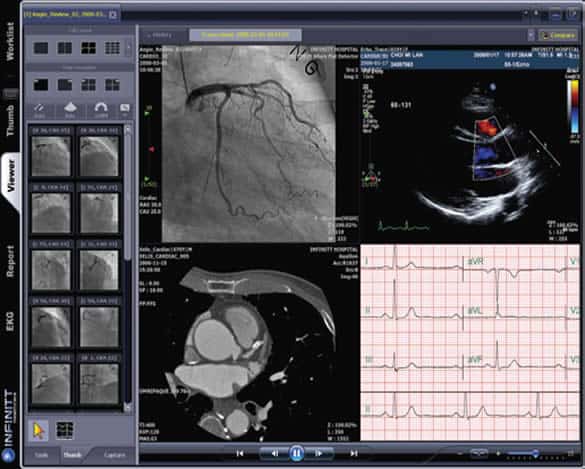
Task: Click the Compare button
Action: tap(558, 35)
